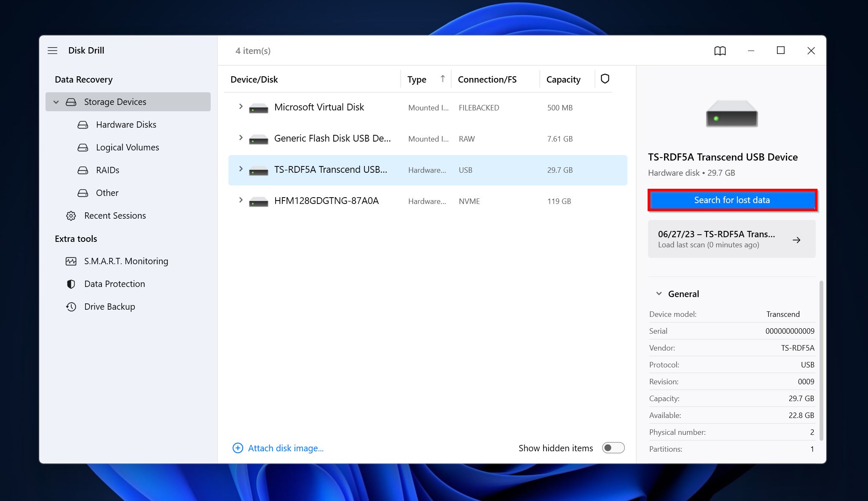Select the Logical Volumes icon
This screenshot has width=868, height=501.
(x=83, y=147)
